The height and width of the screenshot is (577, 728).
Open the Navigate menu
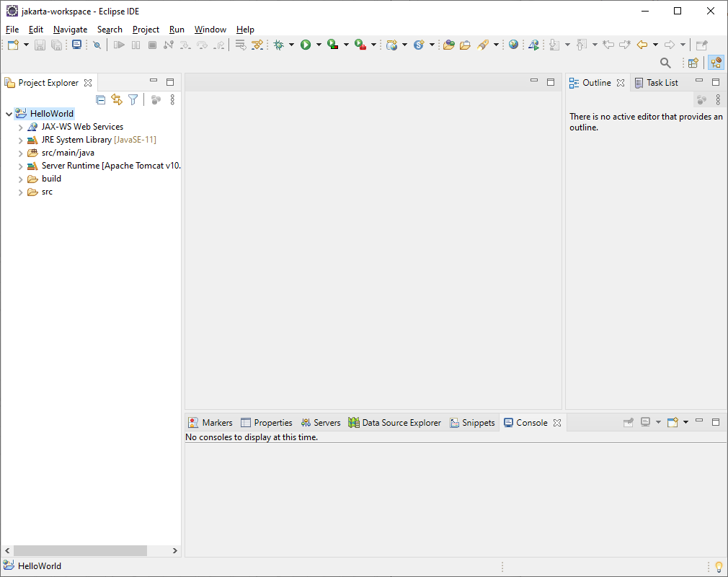pyautogui.click(x=70, y=30)
